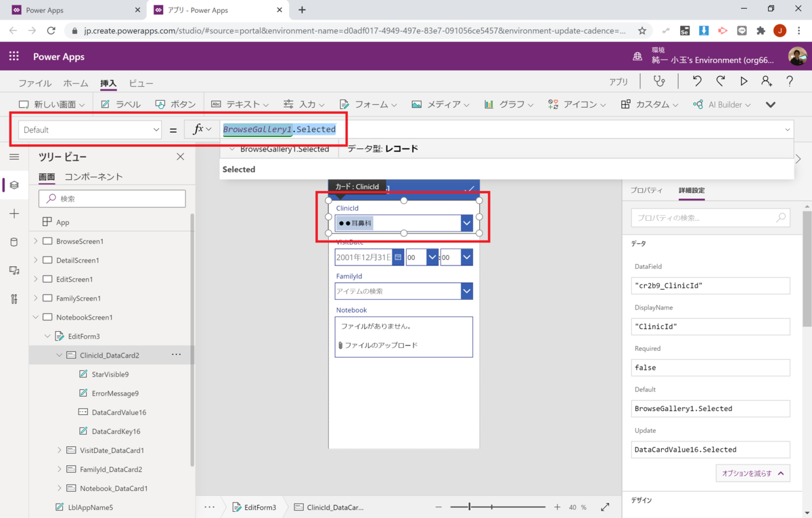Expand the BrowseScreen1 tree node
The height and width of the screenshot is (518, 812).
pos(35,241)
